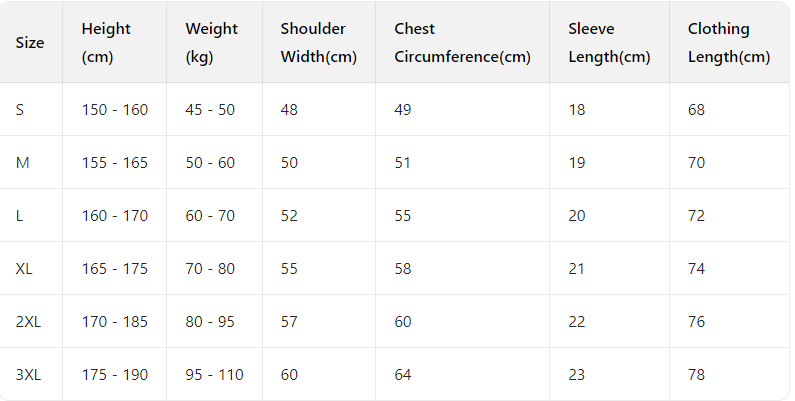Select the Height (cm) column header
The width and height of the screenshot is (795, 401).
106,43
